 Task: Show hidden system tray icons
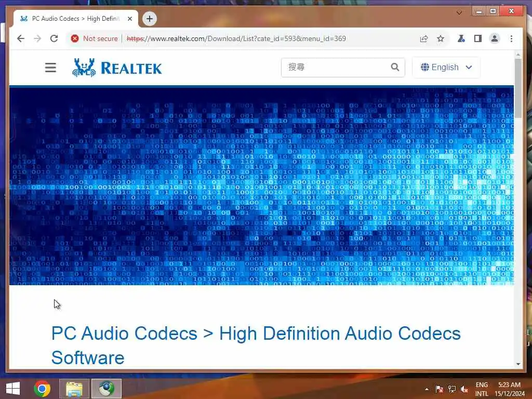(427, 389)
